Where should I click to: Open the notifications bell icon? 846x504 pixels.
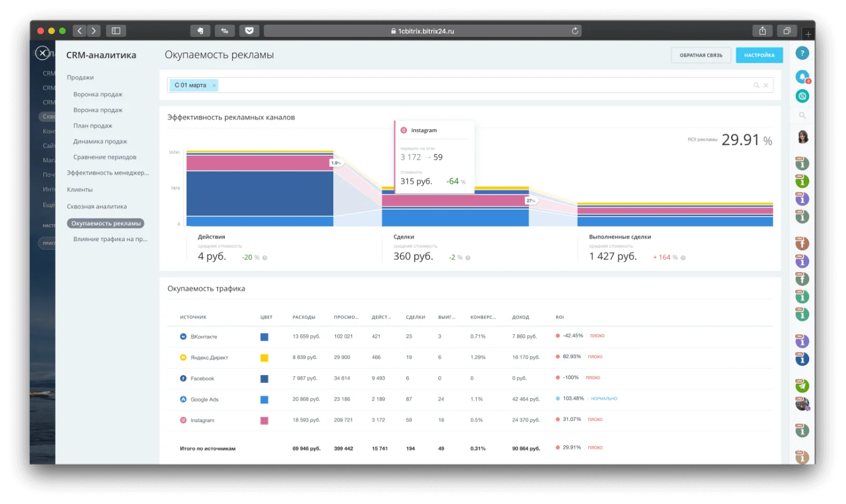(802, 76)
